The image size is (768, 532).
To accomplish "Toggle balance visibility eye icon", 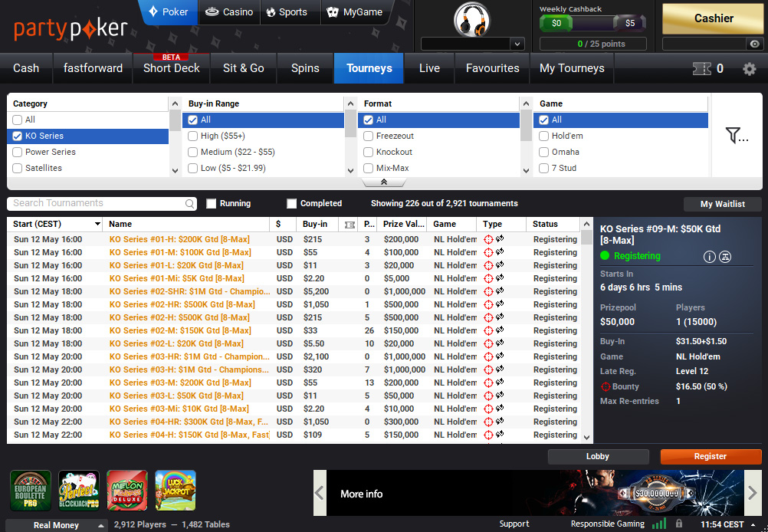I will click(x=755, y=44).
